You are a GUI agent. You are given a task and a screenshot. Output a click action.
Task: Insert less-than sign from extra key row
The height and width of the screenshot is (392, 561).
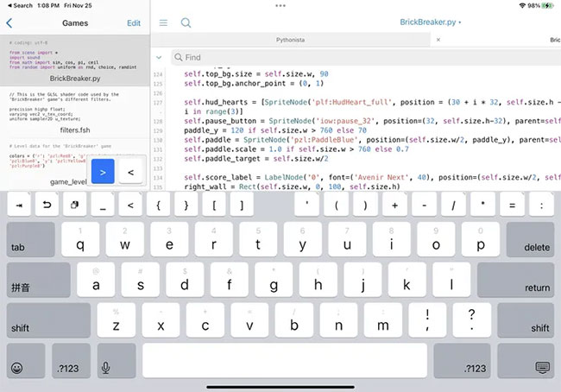point(130,205)
